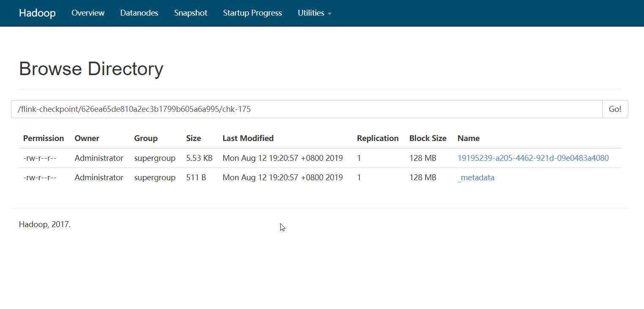Click the Browse Directory heading

click(91, 69)
